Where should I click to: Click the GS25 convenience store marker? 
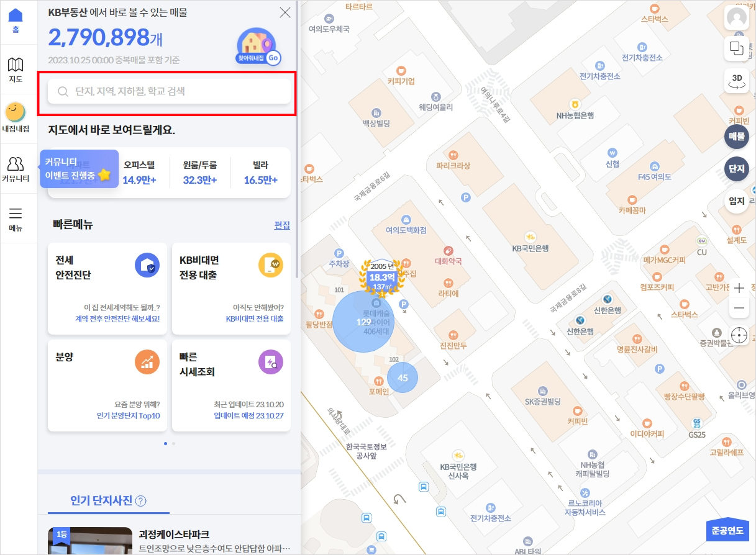(x=697, y=428)
